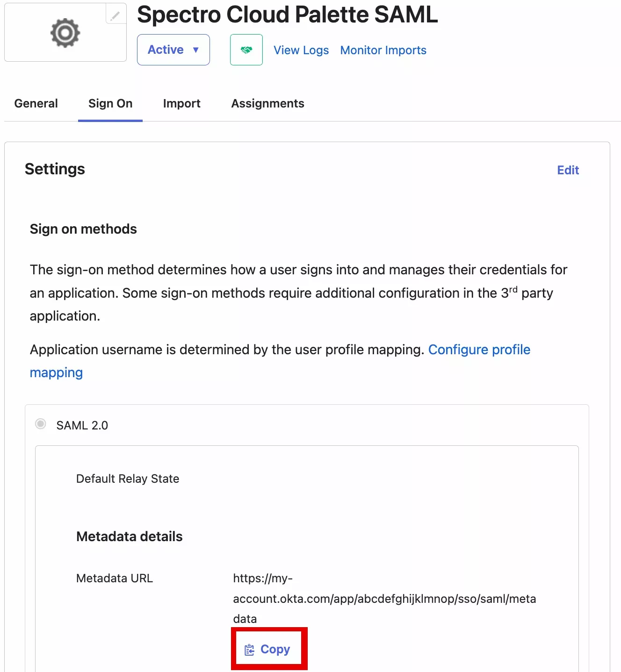Open the View Logs link

pos(301,50)
